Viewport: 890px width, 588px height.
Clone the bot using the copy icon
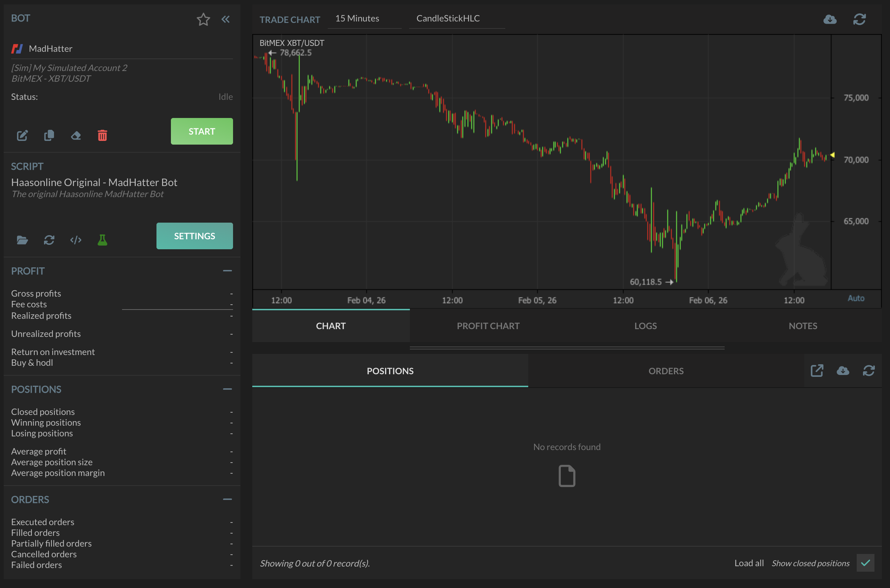click(49, 136)
